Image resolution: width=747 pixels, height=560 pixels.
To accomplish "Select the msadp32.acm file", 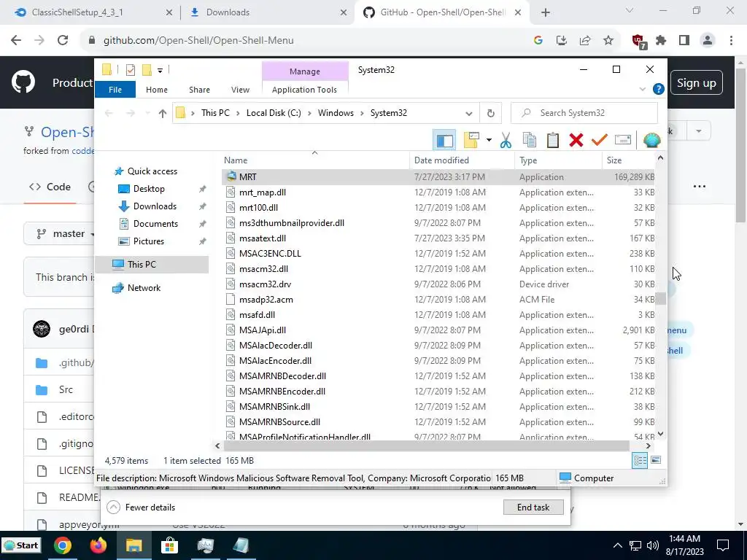I will [x=438, y=300].
